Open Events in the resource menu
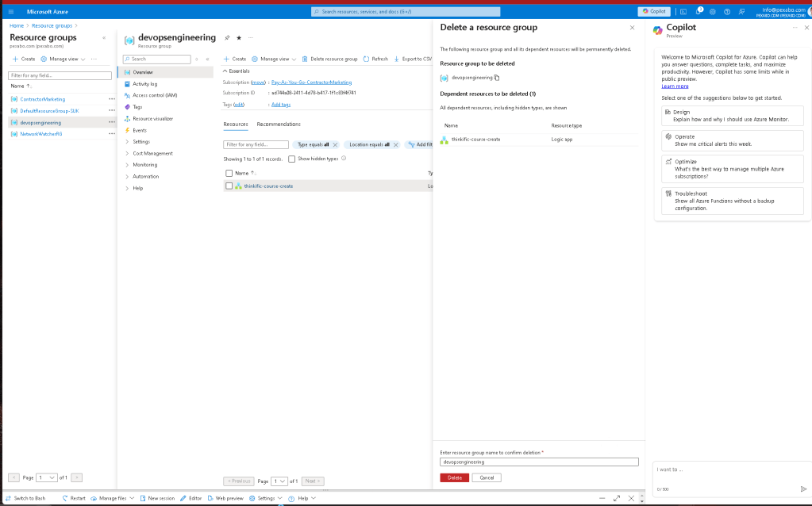The width and height of the screenshot is (812, 506). point(140,130)
